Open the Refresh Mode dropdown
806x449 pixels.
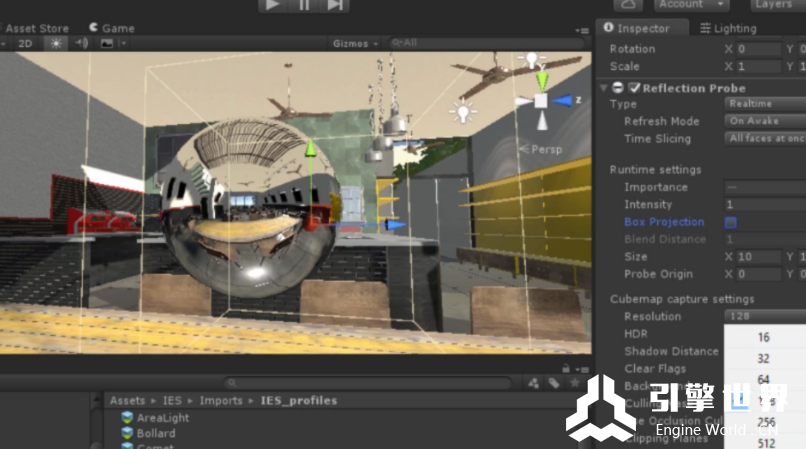point(765,121)
